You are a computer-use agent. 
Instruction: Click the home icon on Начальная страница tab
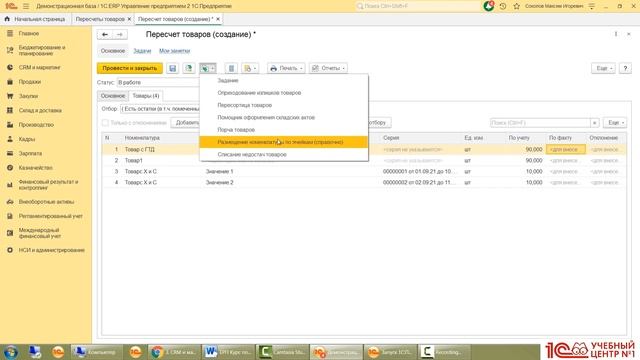[7, 19]
